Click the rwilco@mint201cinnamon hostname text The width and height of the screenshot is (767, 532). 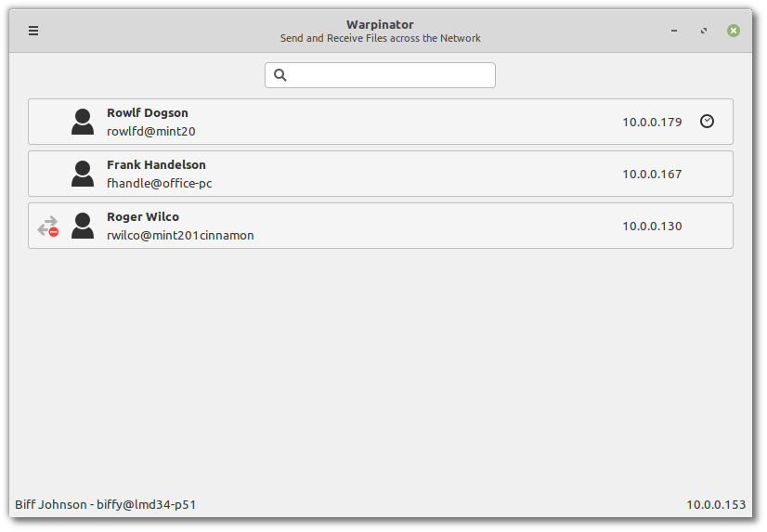coord(180,236)
